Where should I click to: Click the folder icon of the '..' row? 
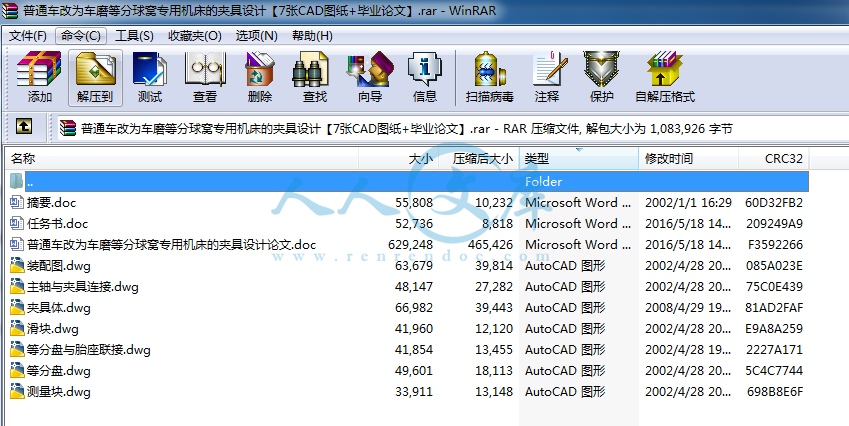coord(17,181)
